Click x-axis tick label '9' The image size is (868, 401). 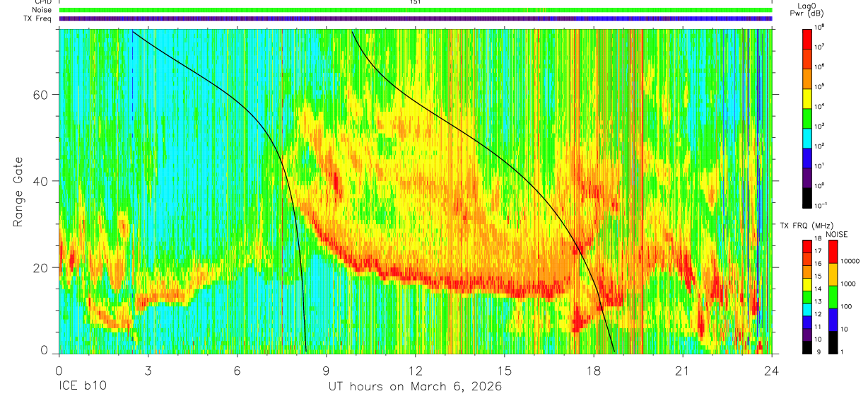pyautogui.click(x=326, y=371)
